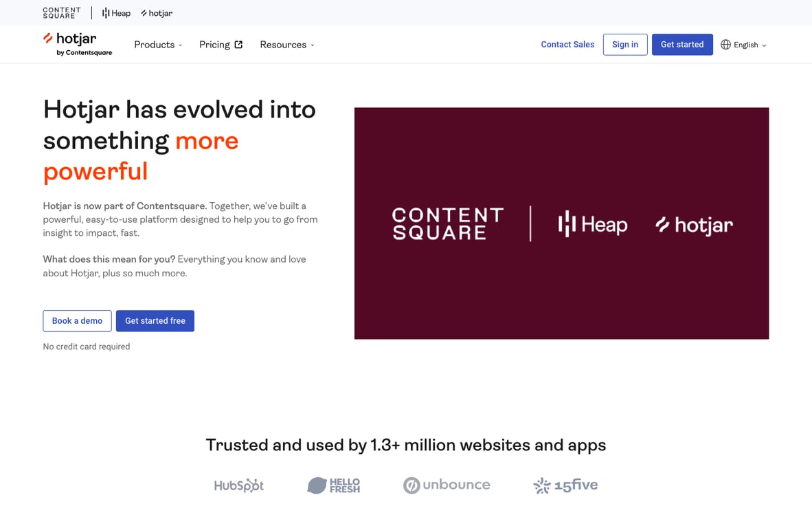Click the Sign in button

pos(625,45)
